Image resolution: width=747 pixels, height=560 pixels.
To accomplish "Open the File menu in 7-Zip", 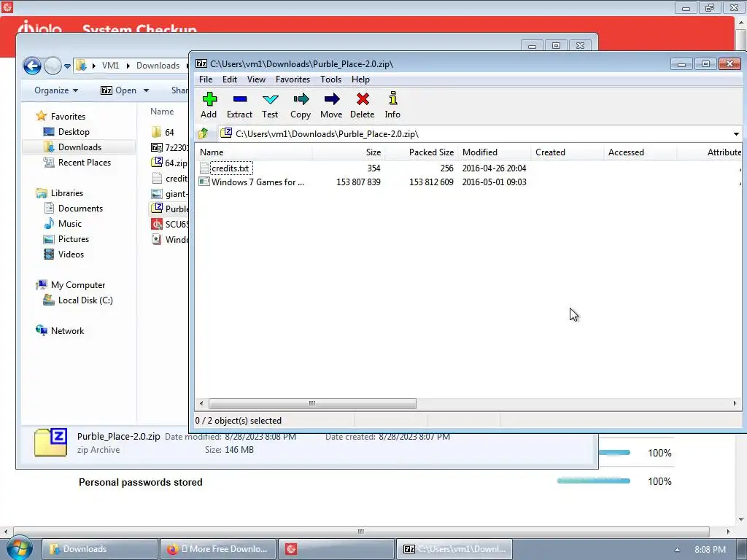I will click(206, 79).
